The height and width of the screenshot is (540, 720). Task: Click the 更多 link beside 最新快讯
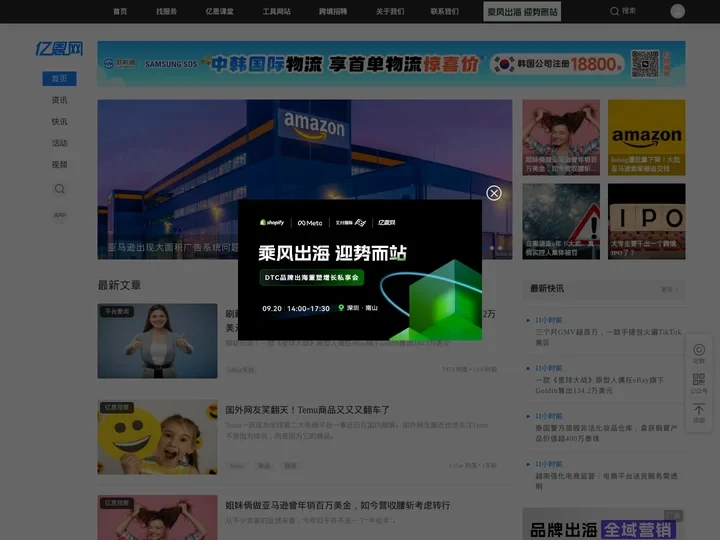coord(669,289)
